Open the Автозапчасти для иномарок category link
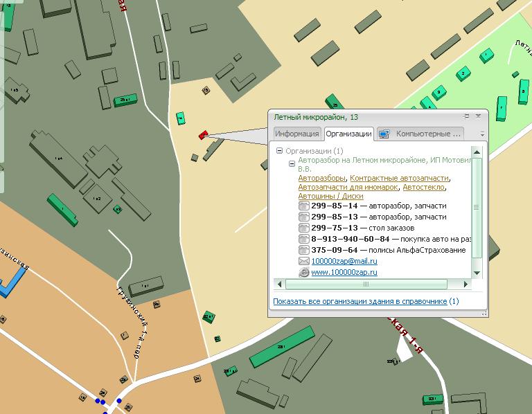 pyautogui.click(x=348, y=187)
